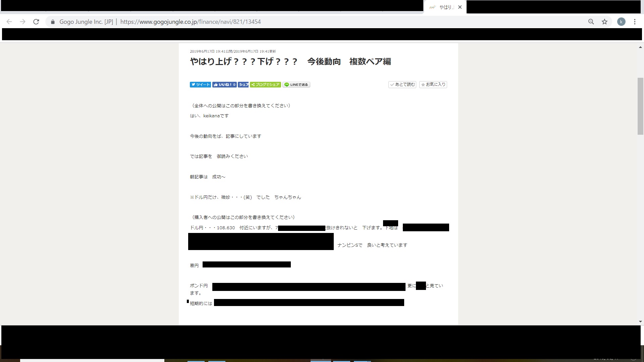This screenshot has height=362, width=644.
Task: Reload the page
Action: (36, 22)
